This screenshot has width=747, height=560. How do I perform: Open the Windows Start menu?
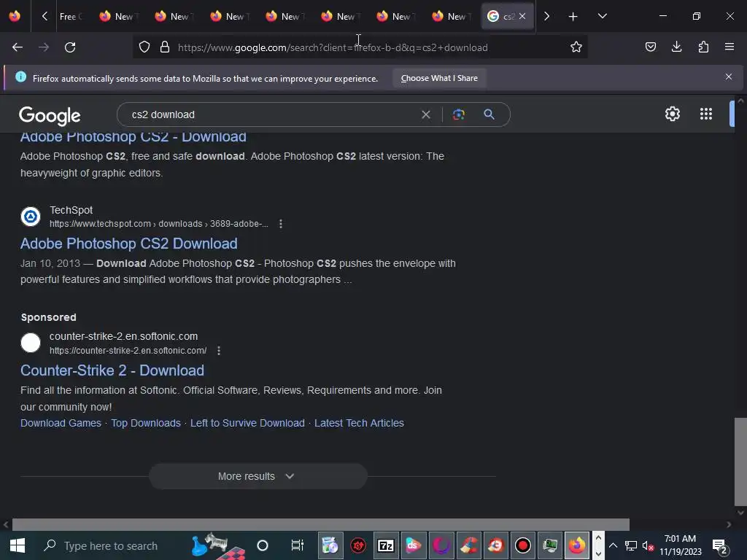point(18,545)
